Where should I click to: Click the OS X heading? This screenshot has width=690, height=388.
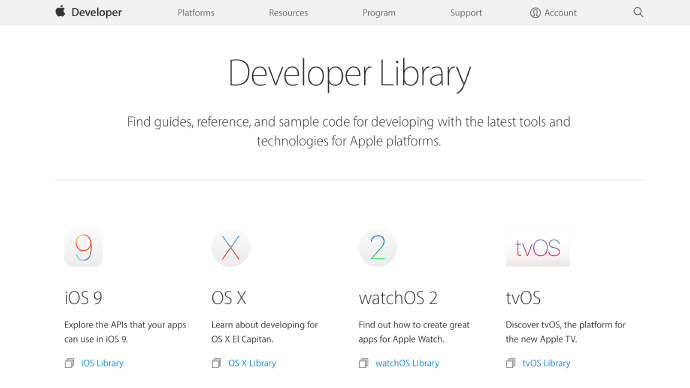[x=228, y=298]
